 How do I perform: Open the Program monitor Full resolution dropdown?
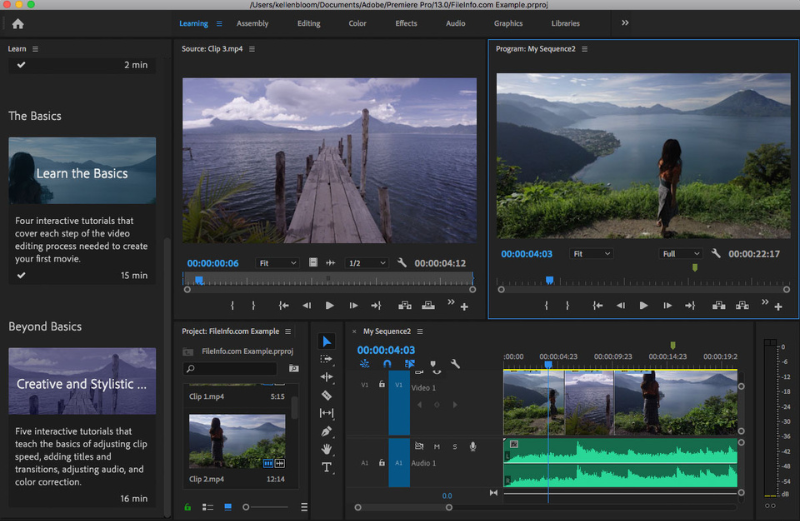681,254
